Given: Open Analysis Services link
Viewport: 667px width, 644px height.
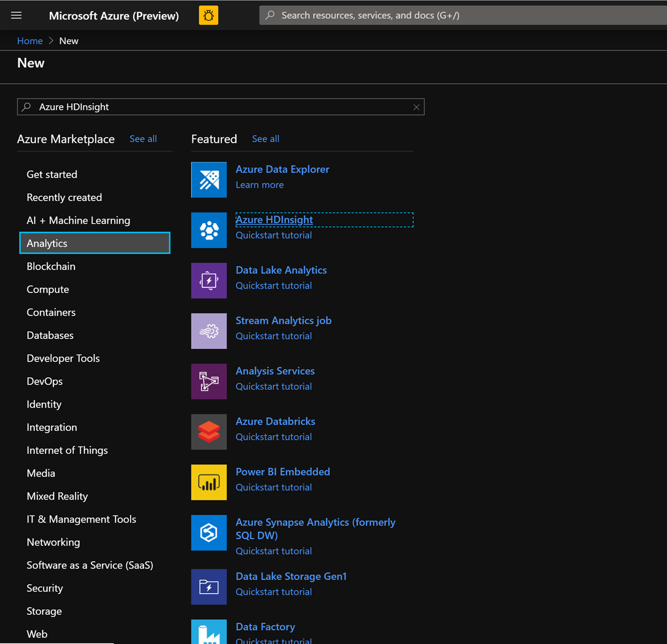Looking at the screenshot, I should [275, 371].
